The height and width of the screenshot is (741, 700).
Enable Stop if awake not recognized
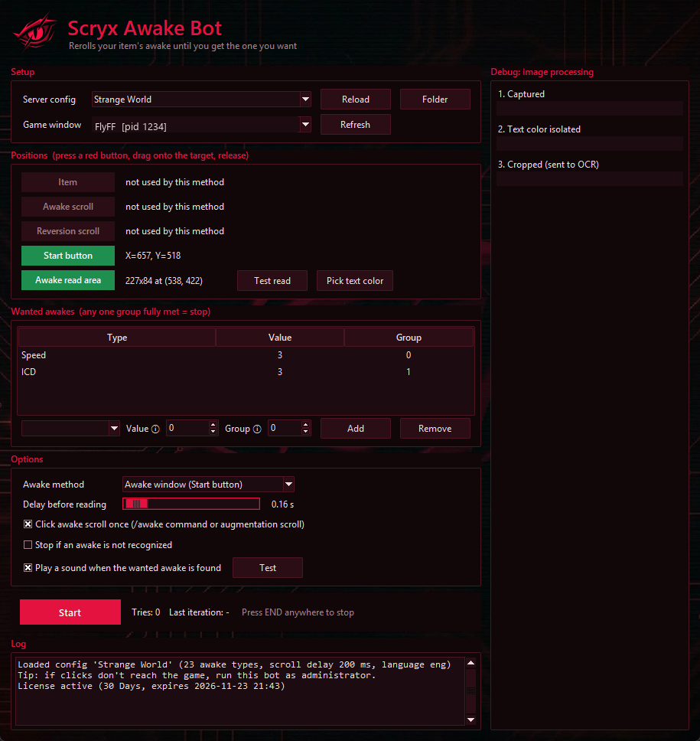coord(28,545)
